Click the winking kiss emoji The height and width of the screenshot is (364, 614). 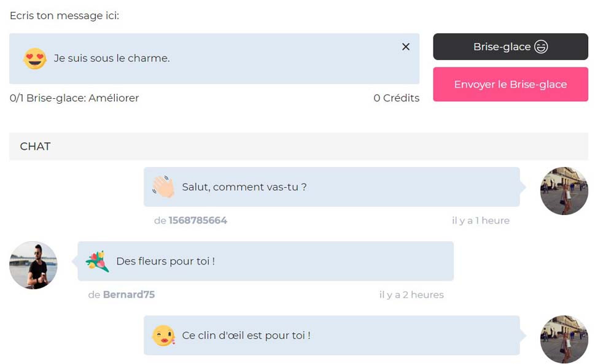tap(163, 336)
